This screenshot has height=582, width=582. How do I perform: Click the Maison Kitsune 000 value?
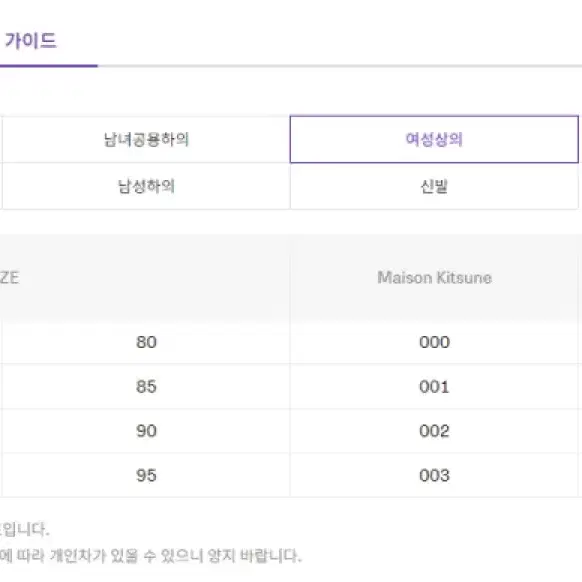(x=434, y=342)
